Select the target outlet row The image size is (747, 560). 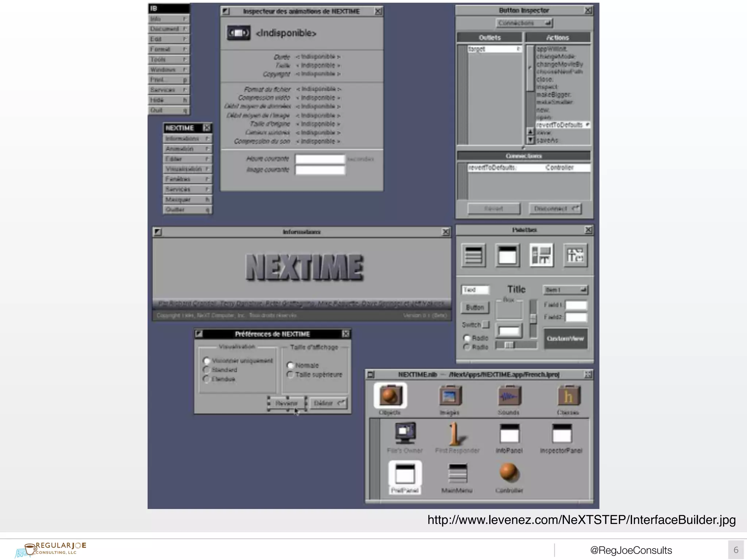[x=495, y=49]
